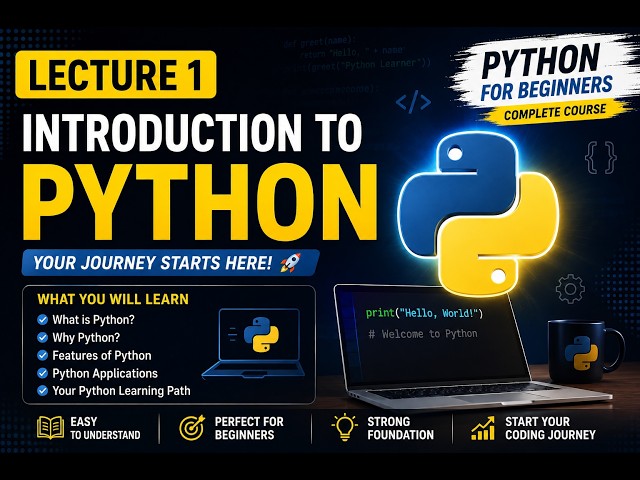Image resolution: width=640 pixels, height=480 pixels.
Task: Click the rocket emoji on the blue banner
Action: pyautogui.click(x=291, y=262)
